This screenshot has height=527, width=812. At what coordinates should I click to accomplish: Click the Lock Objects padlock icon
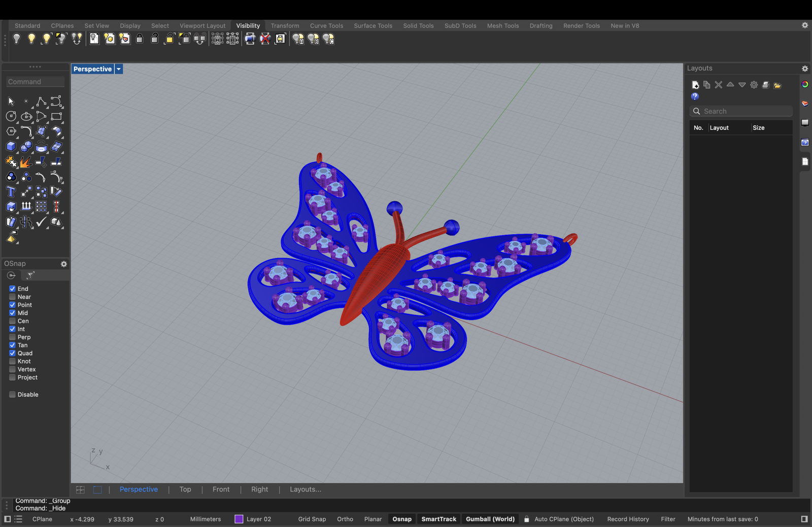(x=140, y=39)
